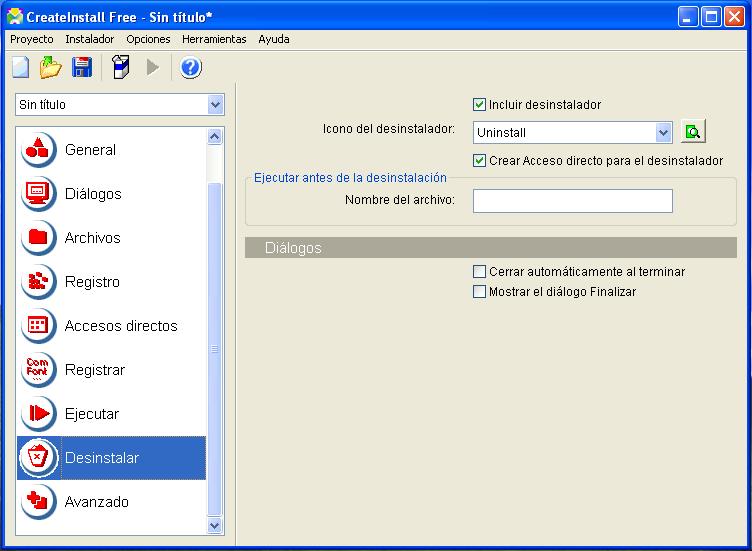
Task: Click the New project toolbar icon
Action: (21, 67)
